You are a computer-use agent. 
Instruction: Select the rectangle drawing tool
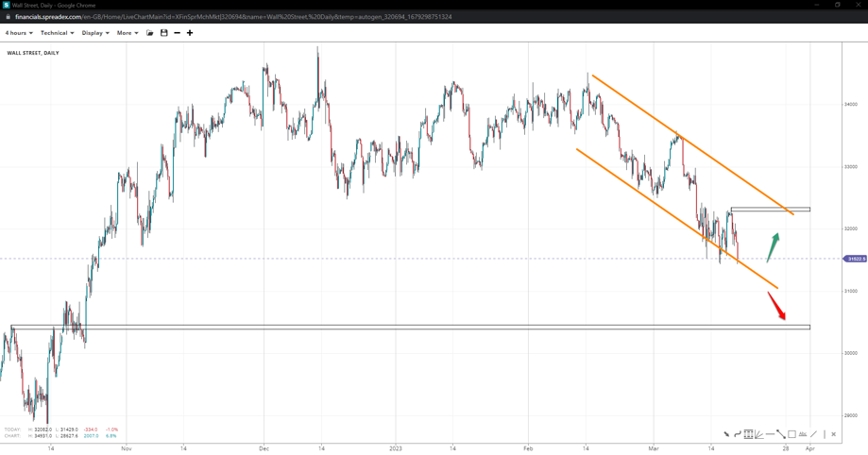coord(791,434)
